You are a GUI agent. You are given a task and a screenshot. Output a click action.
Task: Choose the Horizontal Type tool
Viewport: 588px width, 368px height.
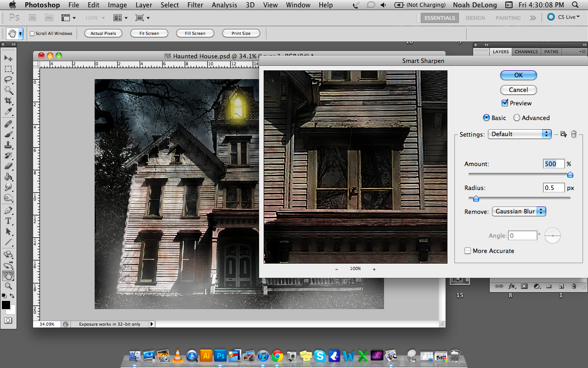tap(8, 221)
